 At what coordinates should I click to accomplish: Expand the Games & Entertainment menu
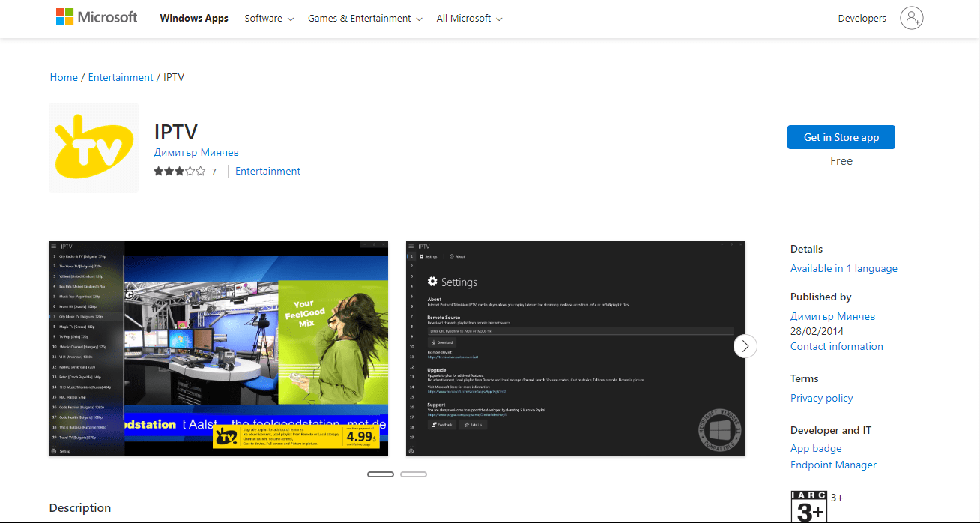(x=365, y=19)
